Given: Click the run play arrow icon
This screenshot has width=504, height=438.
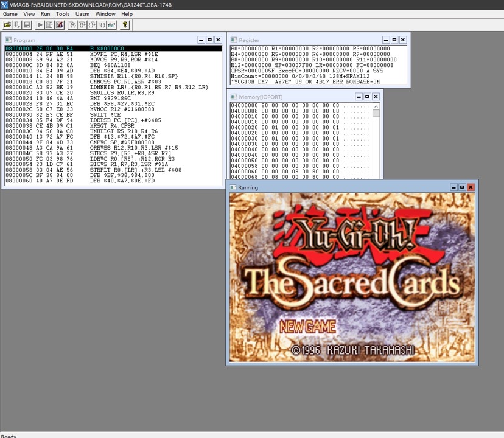Looking at the screenshot, I should click(x=40, y=25).
